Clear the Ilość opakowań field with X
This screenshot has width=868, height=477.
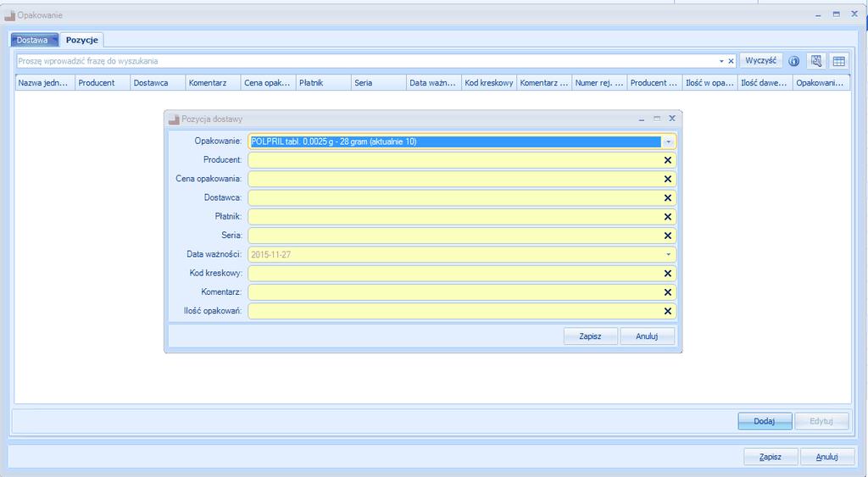(x=668, y=311)
